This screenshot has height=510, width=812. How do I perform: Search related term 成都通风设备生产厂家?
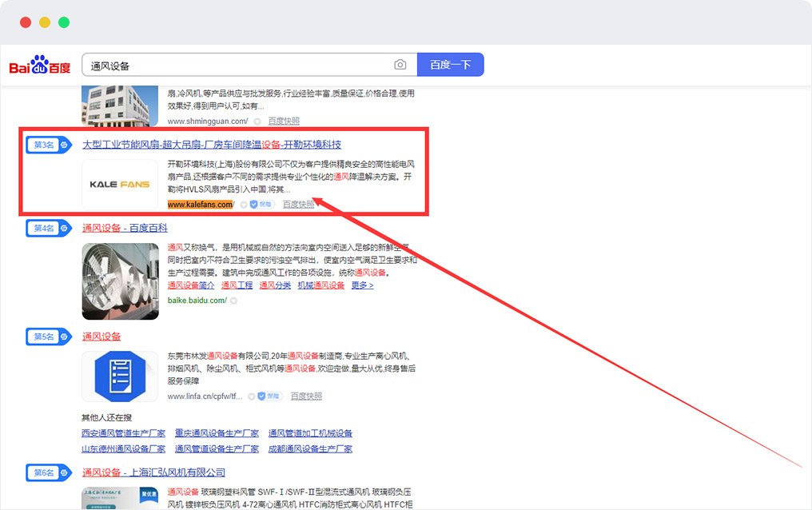click(x=310, y=449)
